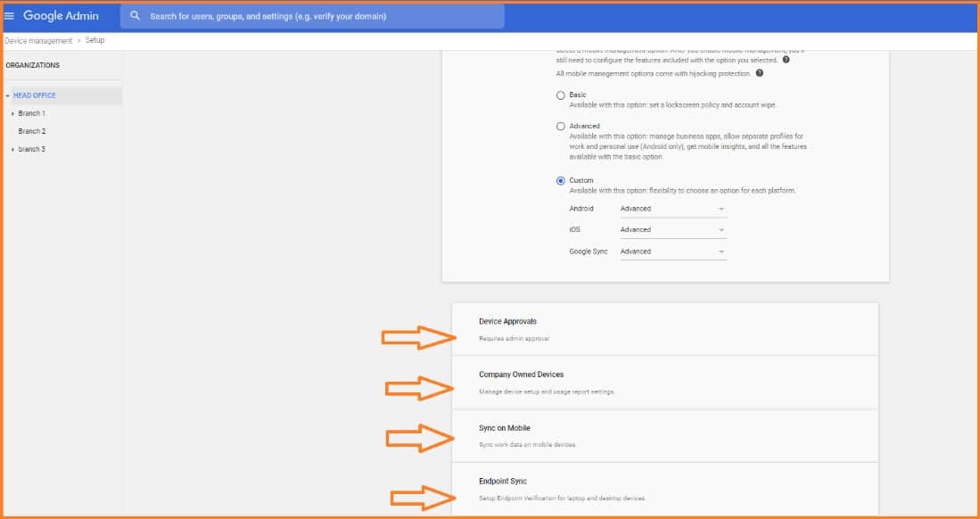This screenshot has width=980, height=519.
Task: Select Branch 2 in organizations list
Action: (31, 131)
